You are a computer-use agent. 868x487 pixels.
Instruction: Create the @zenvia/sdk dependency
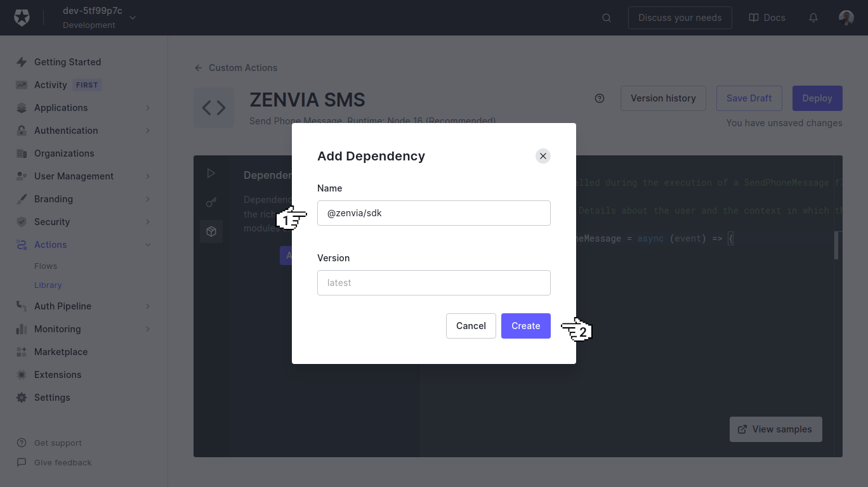(x=525, y=325)
